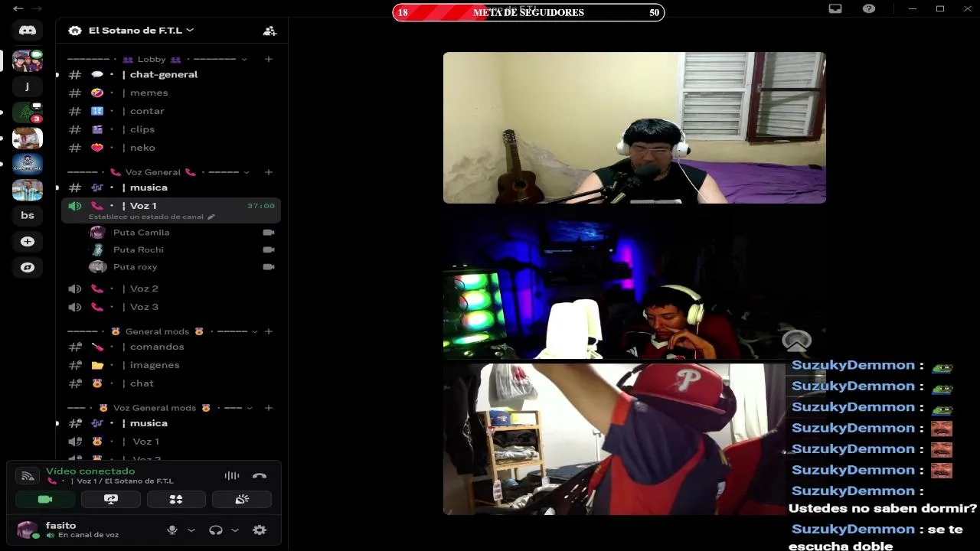The image size is (980, 551).
Task: Disconnect from voice with hang-up icon
Action: coord(260,475)
